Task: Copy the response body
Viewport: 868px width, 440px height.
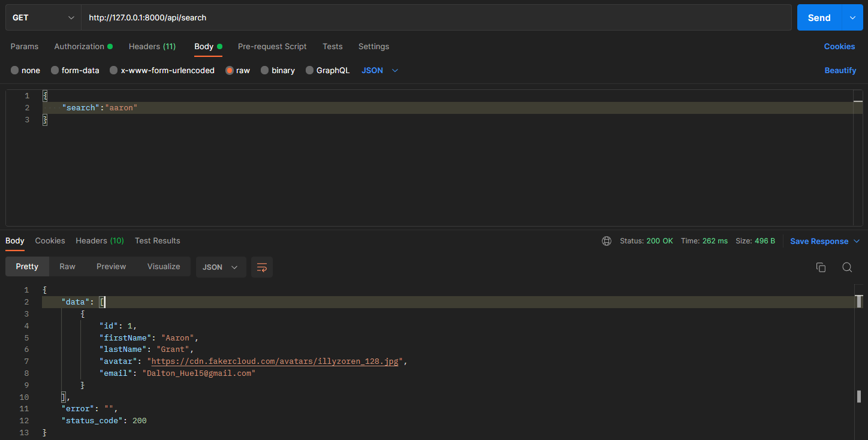Action: [821, 267]
